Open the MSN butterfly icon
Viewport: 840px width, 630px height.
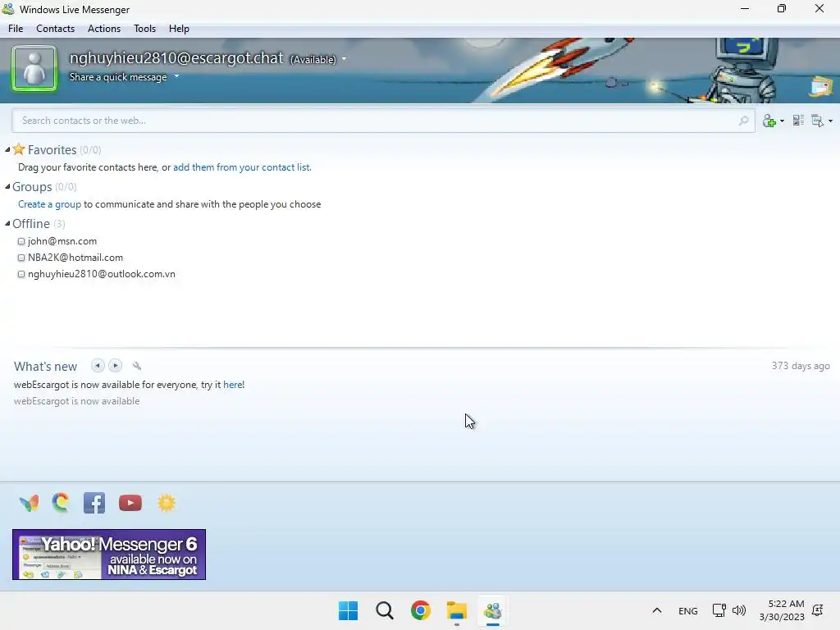coord(29,503)
